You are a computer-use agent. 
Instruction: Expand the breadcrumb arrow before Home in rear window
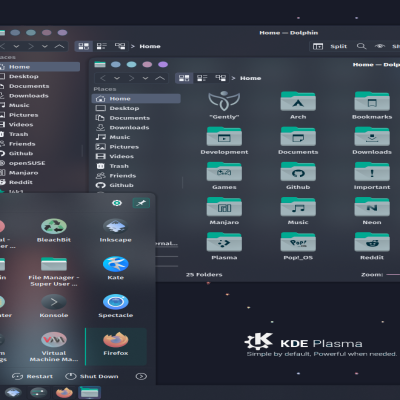(x=133, y=46)
